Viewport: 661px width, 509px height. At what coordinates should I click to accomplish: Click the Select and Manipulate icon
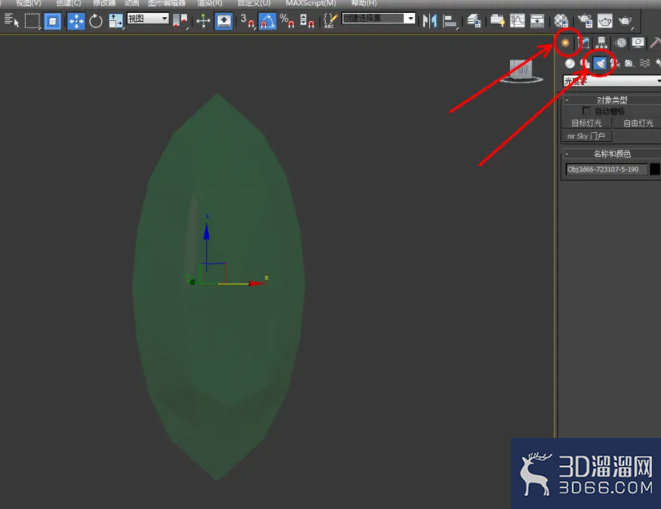(x=203, y=21)
